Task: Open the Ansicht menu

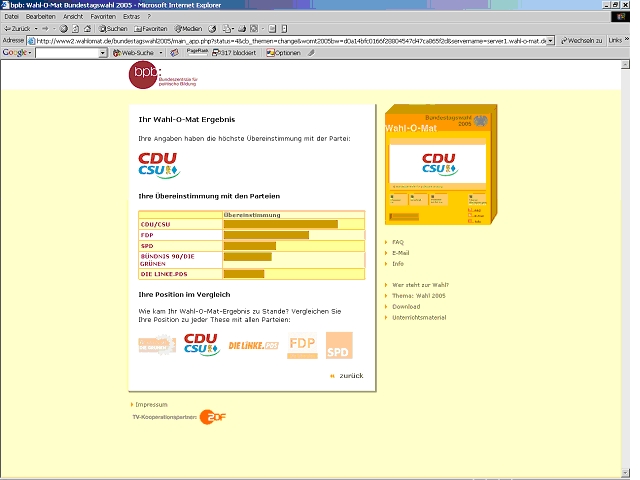Action: pos(73,17)
